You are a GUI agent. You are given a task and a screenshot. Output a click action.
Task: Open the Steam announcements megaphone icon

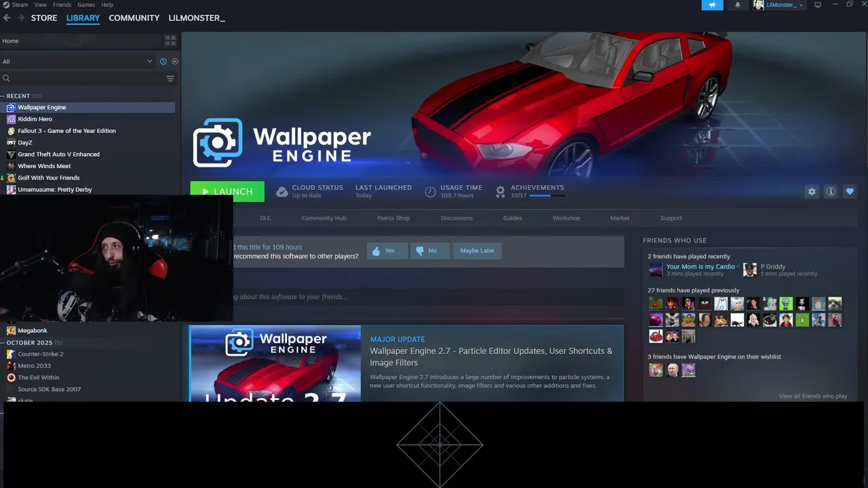(712, 5)
